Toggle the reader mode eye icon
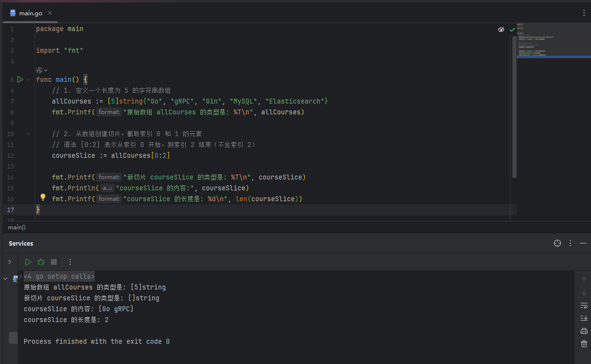 tap(501, 30)
